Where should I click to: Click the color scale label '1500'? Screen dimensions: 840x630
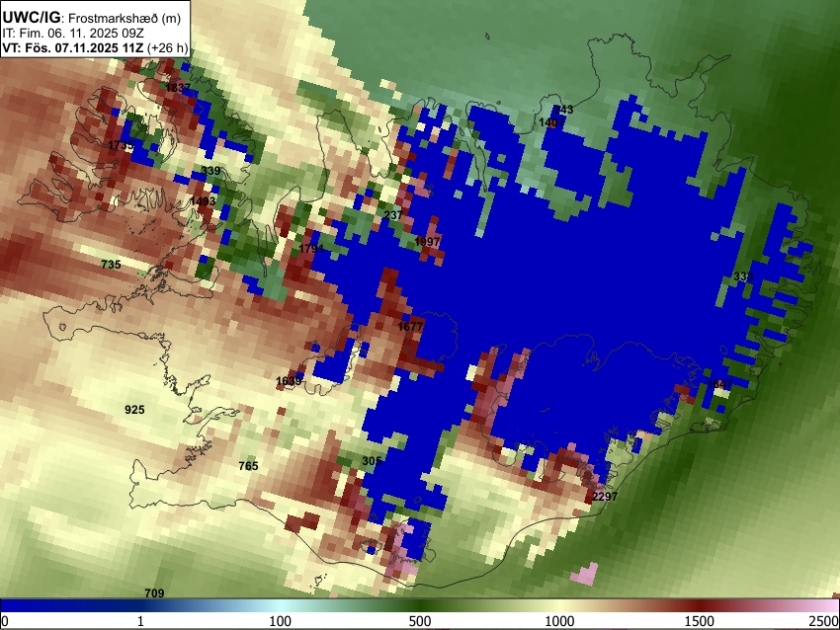[x=700, y=621]
